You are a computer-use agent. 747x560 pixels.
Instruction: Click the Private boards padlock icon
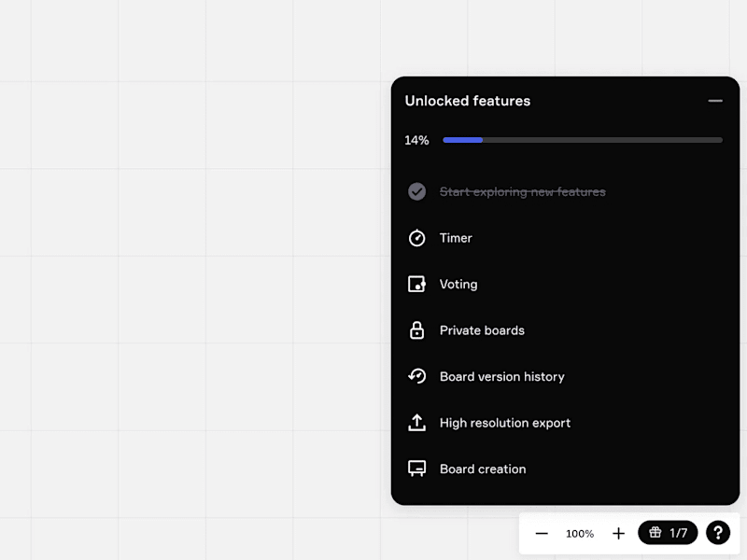(416, 330)
